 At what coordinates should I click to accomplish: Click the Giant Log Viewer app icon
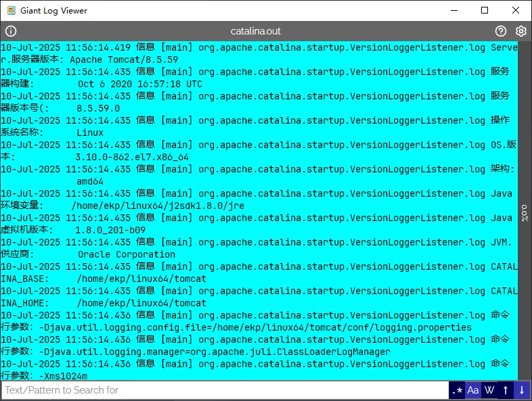click(12, 11)
